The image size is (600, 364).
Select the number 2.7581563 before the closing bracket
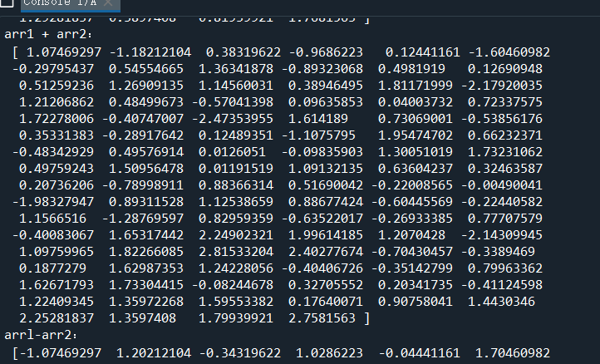click(322, 318)
